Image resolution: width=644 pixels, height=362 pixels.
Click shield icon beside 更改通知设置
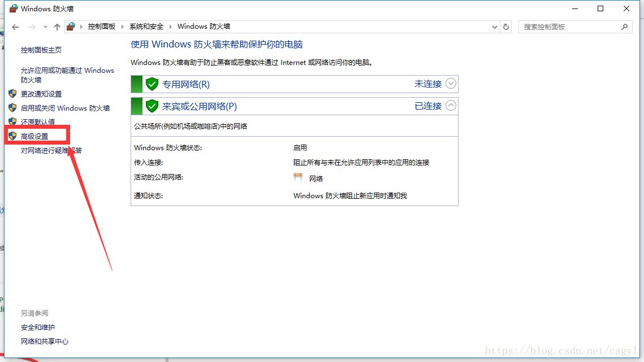[12, 94]
